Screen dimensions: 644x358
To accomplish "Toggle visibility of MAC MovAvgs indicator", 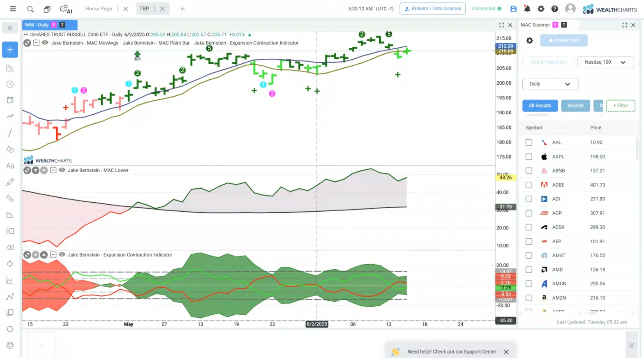I will pyautogui.click(x=45, y=43).
